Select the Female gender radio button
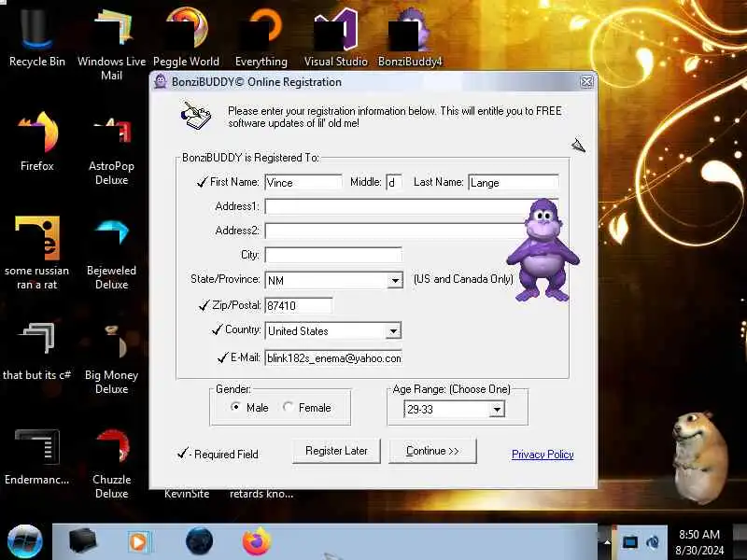The height and width of the screenshot is (560, 747). [x=288, y=407]
